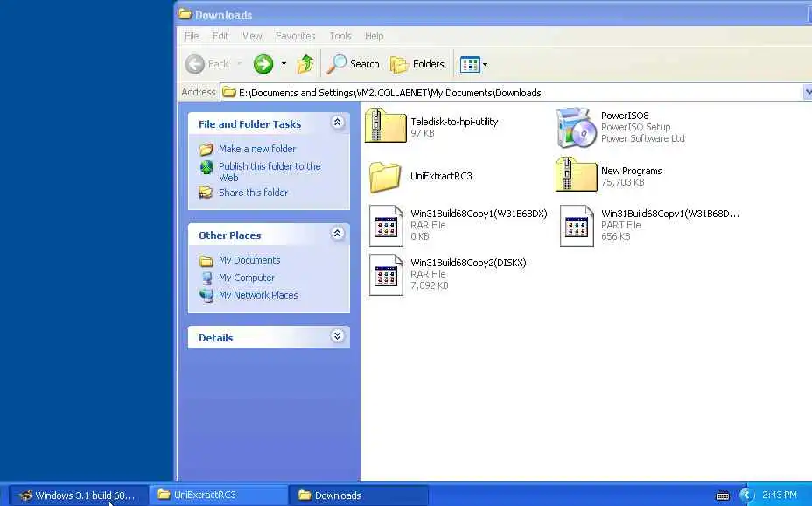The width and height of the screenshot is (812, 506).
Task: Click the address bar folder icon
Action: 228,93
